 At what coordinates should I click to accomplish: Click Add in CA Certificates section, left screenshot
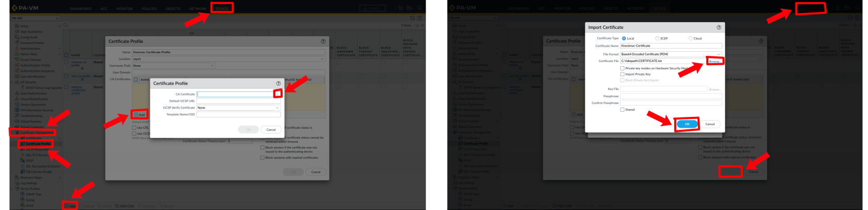point(140,115)
